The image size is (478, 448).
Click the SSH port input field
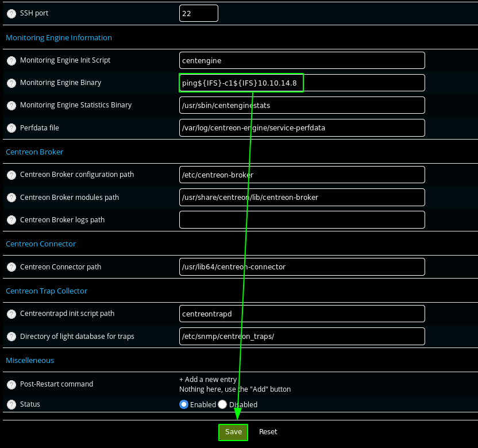click(x=199, y=13)
